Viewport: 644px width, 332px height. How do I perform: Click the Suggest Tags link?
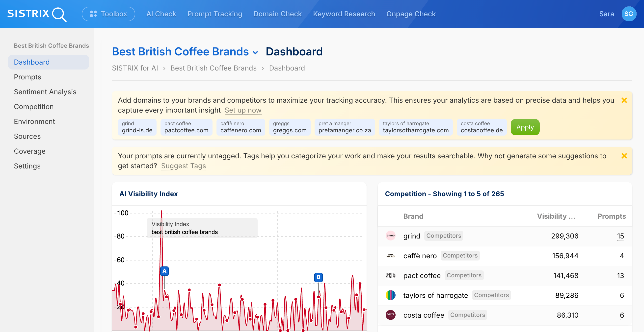[183, 166]
